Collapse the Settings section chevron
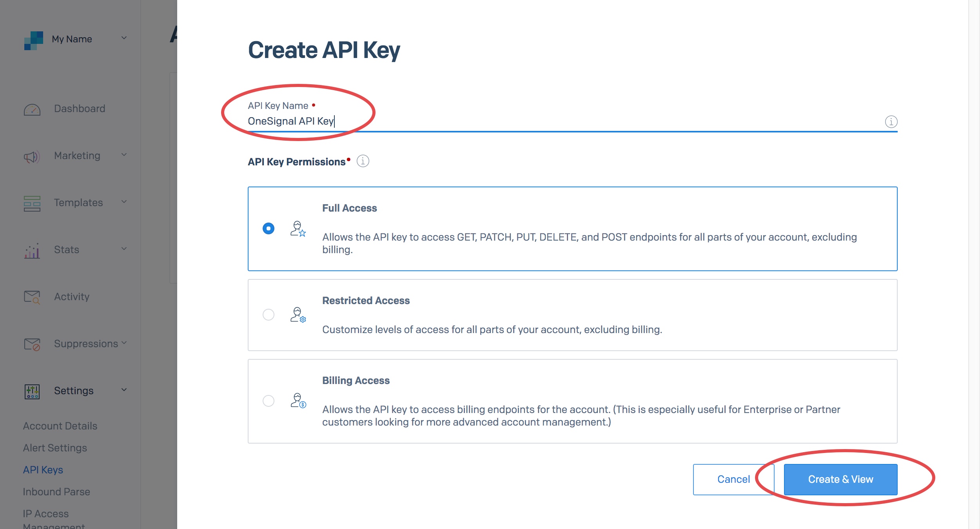The image size is (980, 529). click(124, 390)
